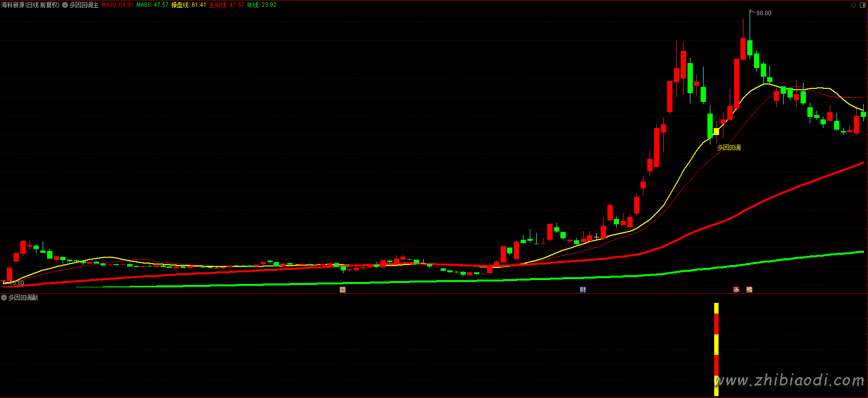
Task: Select the MA20 indicator value label
Action: pyautogui.click(x=117, y=5)
